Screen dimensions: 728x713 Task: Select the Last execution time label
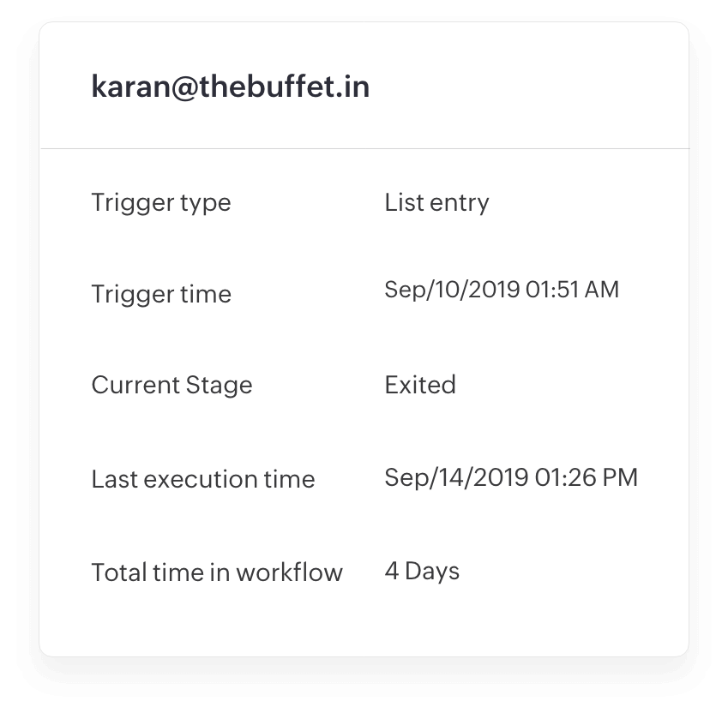(203, 479)
